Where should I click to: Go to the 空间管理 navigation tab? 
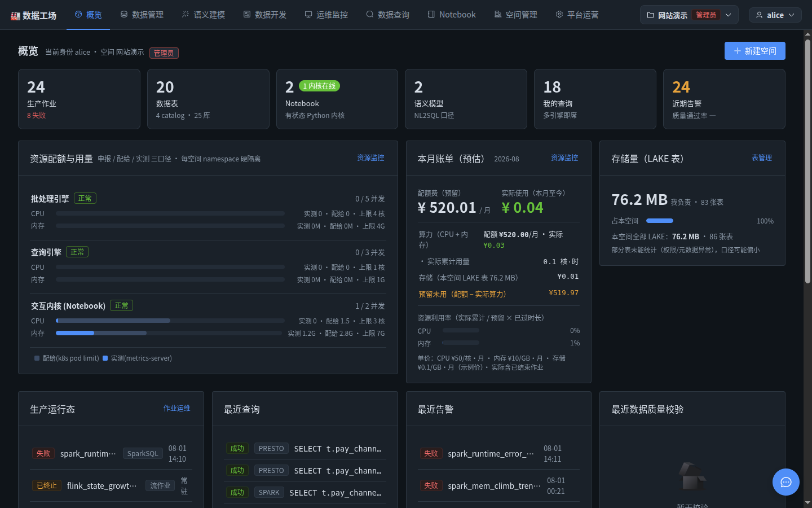point(516,15)
